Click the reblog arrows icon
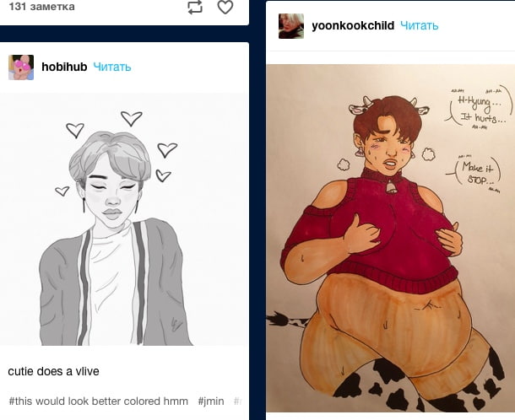515x420 pixels. (195, 8)
